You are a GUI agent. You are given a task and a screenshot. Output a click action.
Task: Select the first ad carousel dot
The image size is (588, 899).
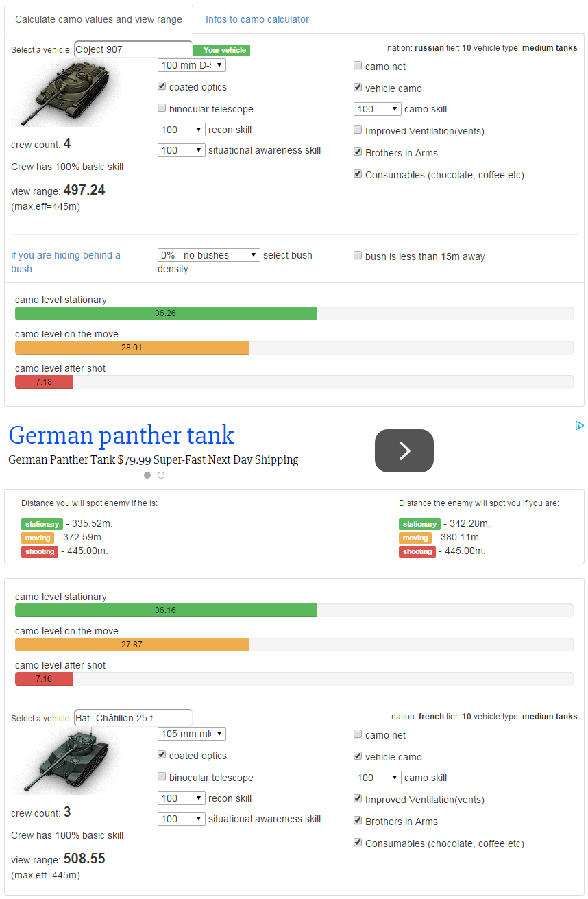pos(147,475)
